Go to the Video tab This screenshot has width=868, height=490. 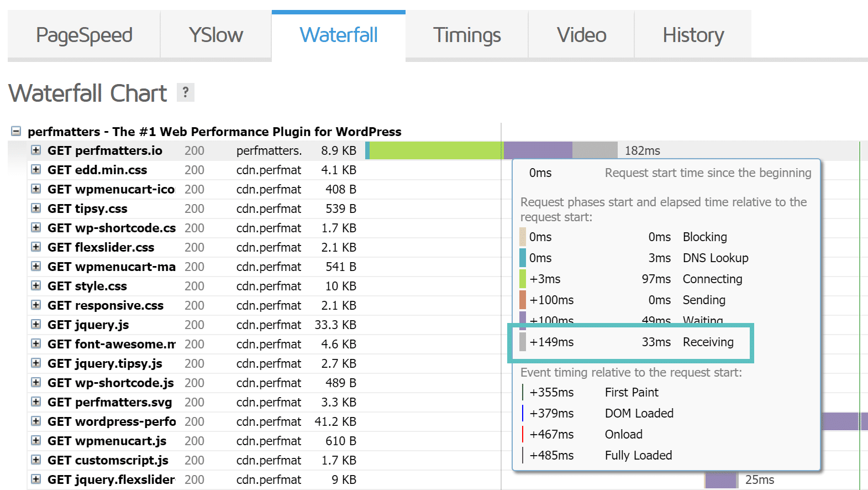coord(581,35)
